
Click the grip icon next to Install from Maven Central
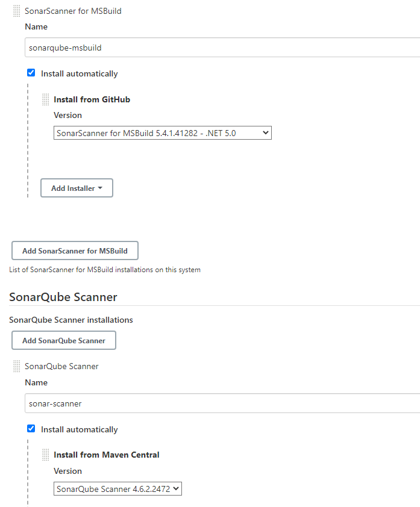46,455
